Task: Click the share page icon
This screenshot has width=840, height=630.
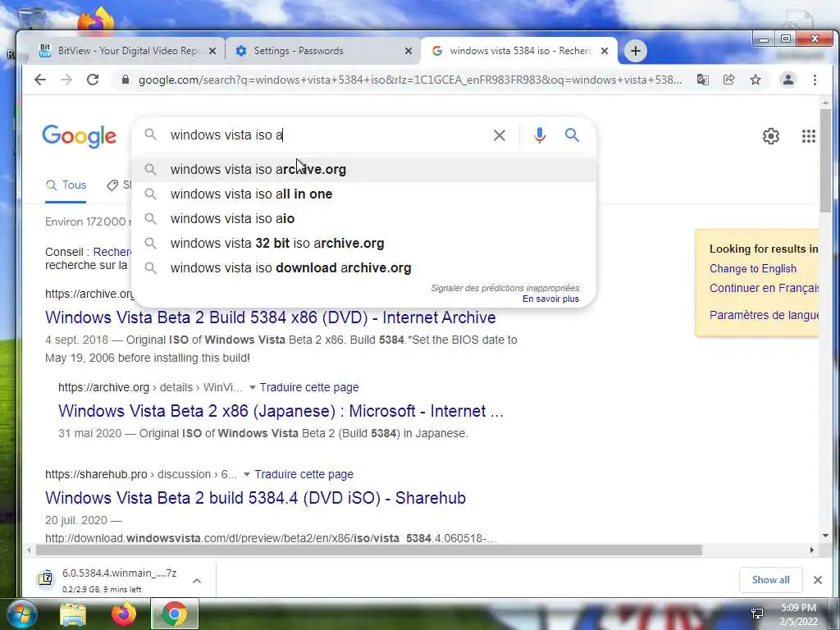Action: click(x=728, y=80)
